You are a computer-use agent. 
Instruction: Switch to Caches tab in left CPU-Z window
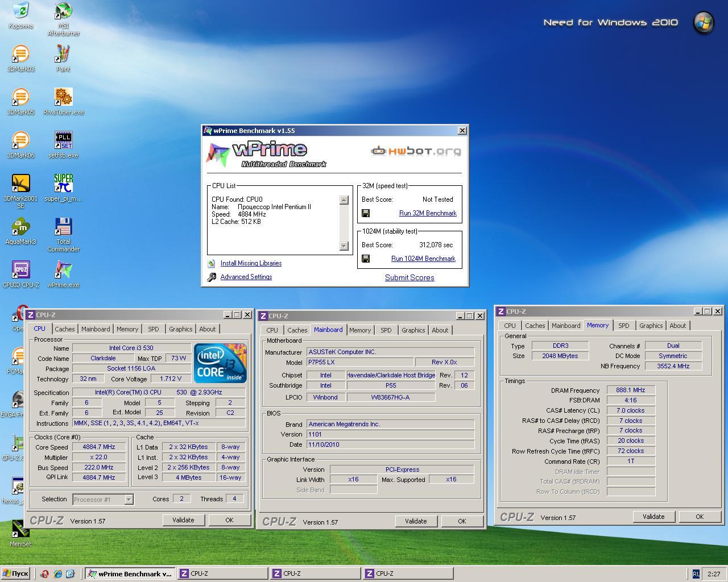64,329
